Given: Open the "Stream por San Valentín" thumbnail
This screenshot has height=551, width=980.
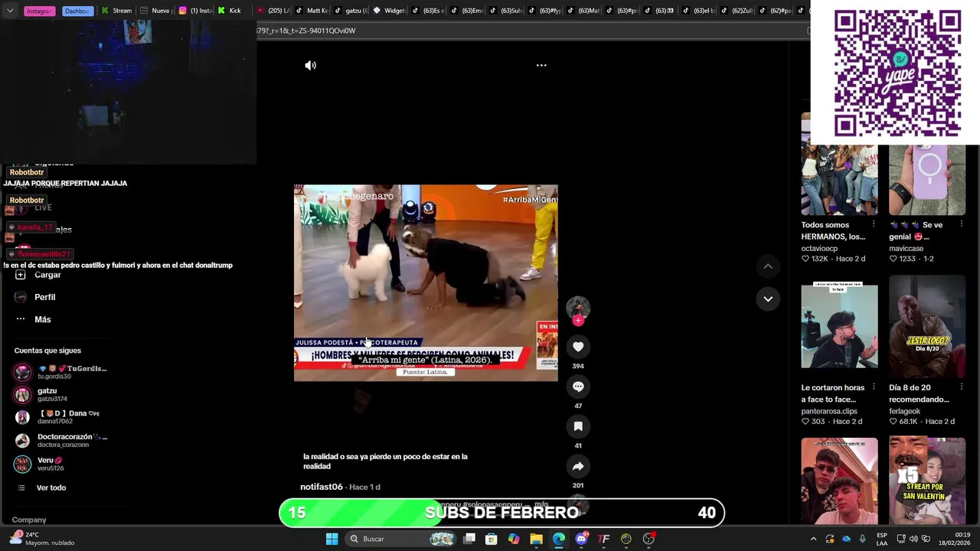Looking at the screenshot, I should pyautogui.click(x=927, y=481).
